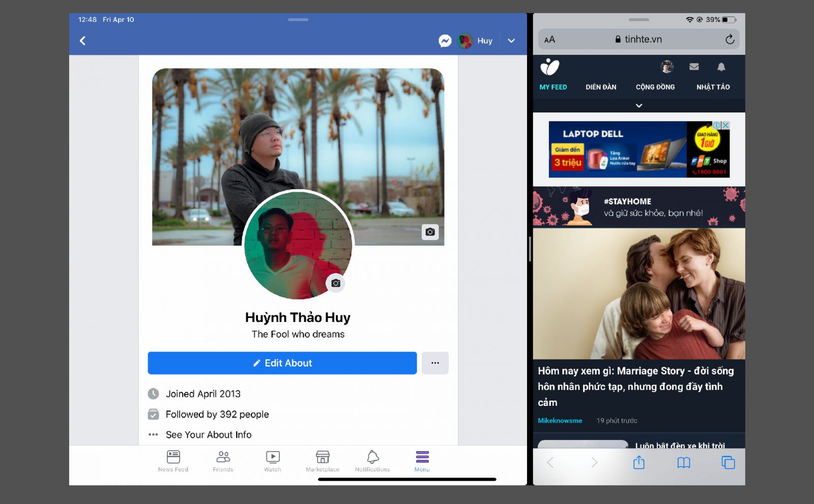Screen dimensions: 814x504
Task: Click the split view divider handle
Action: [x=530, y=249]
